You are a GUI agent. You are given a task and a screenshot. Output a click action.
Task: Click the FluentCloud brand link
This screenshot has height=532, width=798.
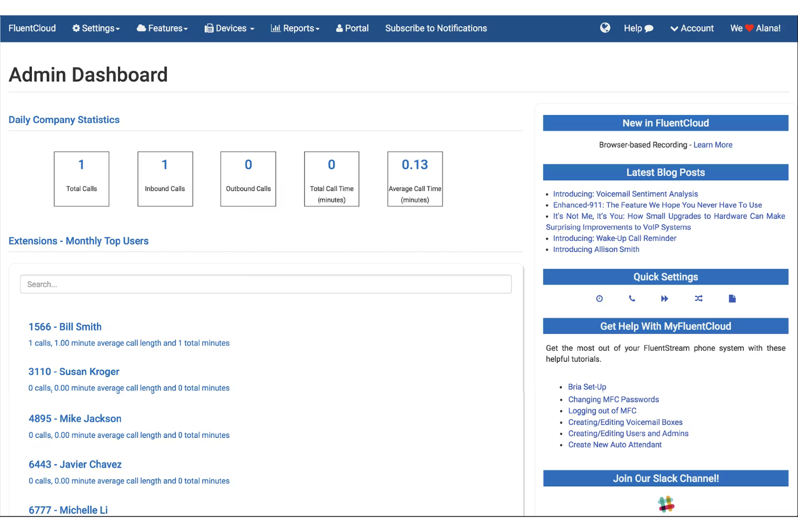(x=32, y=28)
